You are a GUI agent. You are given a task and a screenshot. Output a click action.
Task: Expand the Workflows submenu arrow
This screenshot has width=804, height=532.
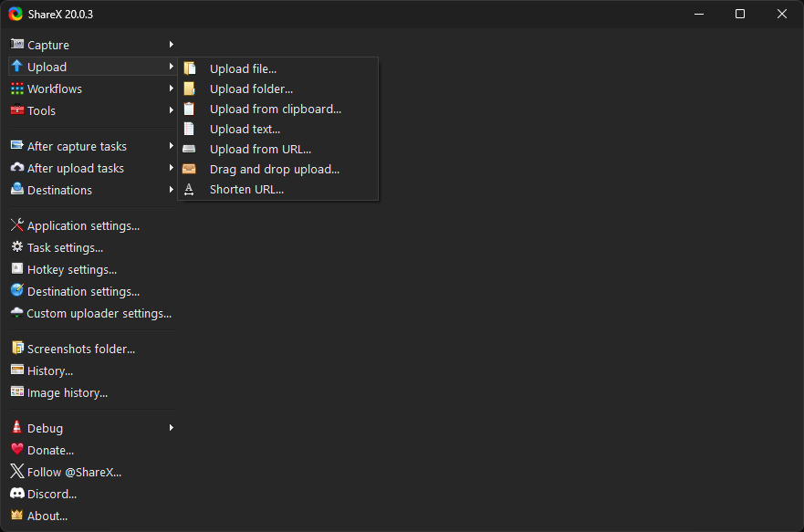[172, 89]
